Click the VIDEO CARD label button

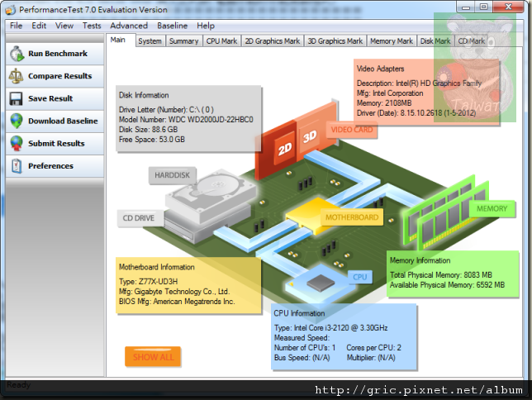(352, 130)
